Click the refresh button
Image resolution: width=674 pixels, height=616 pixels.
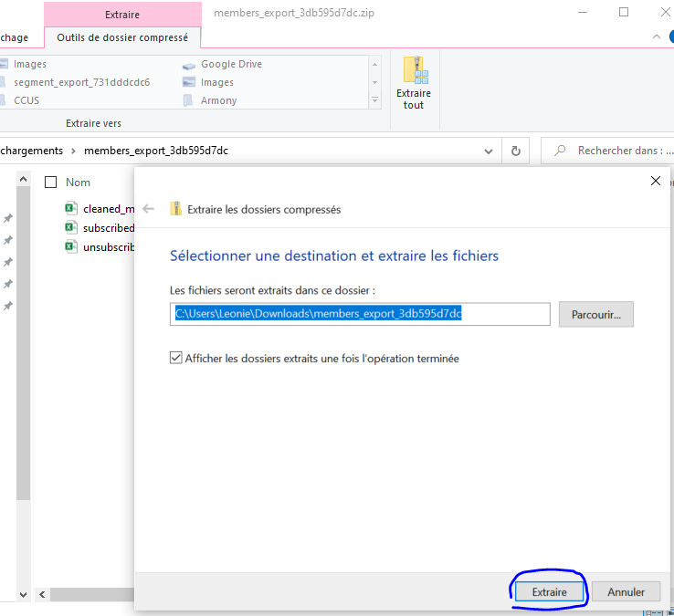click(516, 151)
